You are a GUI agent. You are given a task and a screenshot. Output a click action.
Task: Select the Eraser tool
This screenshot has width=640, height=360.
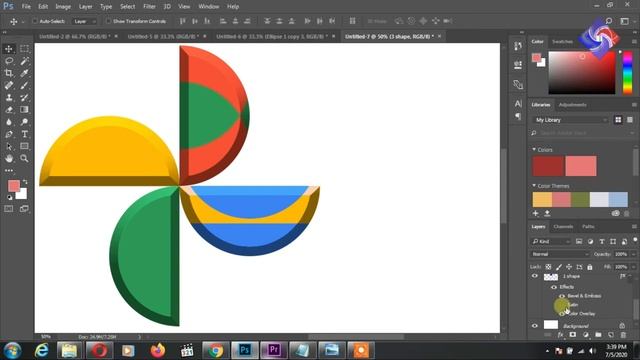pos(9,109)
